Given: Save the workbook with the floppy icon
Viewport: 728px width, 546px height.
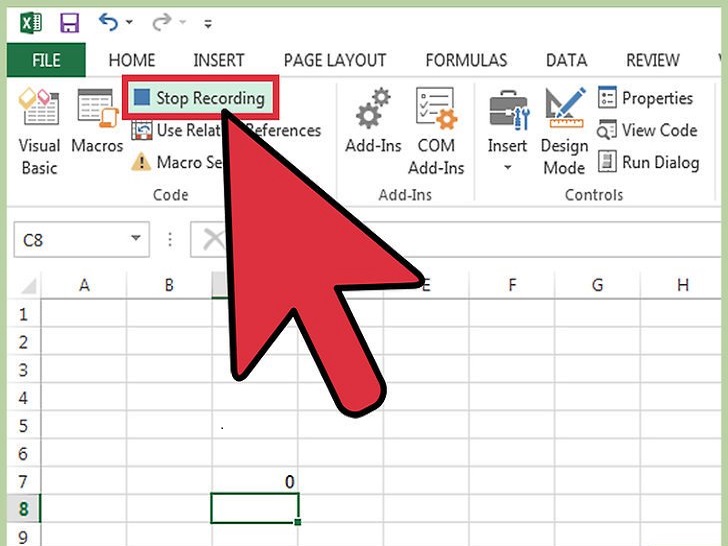Looking at the screenshot, I should 70,22.
